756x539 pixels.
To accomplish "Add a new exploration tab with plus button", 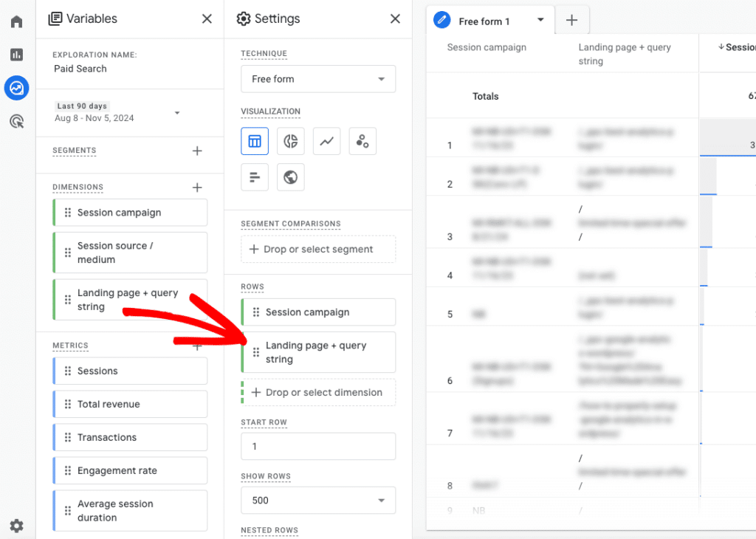I will (572, 20).
